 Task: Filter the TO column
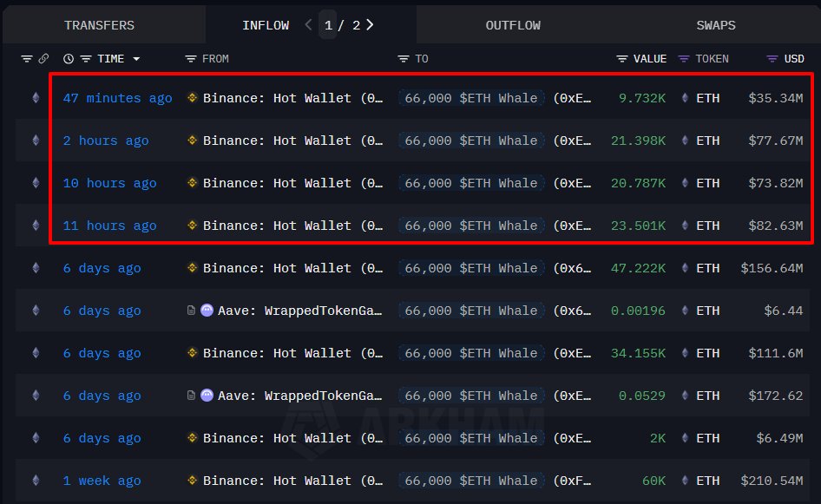point(404,59)
